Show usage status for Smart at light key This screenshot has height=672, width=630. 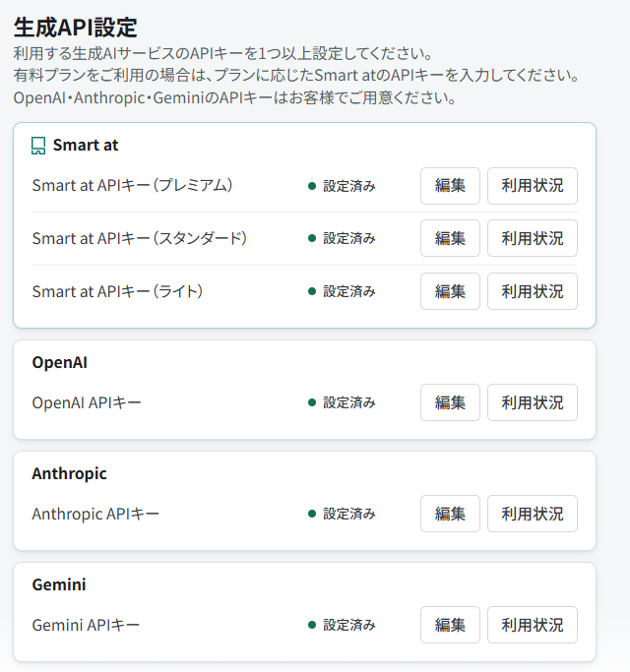click(533, 291)
